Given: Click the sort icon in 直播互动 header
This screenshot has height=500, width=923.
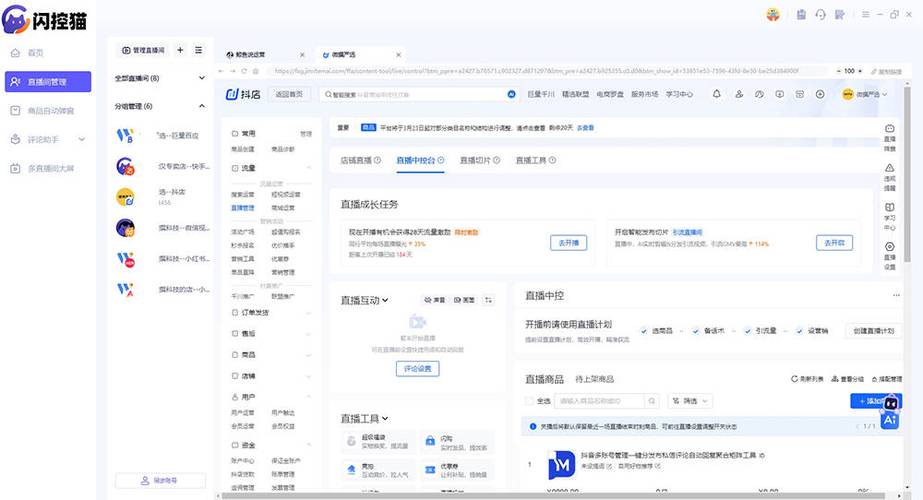Looking at the screenshot, I should click(488, 300).
